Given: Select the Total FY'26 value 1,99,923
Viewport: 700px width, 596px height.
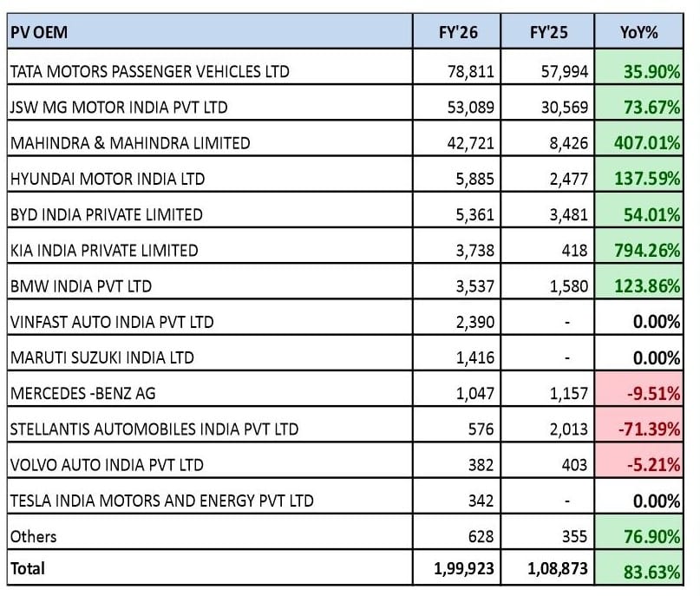Looking at the screenshot, I should (464, 570).
